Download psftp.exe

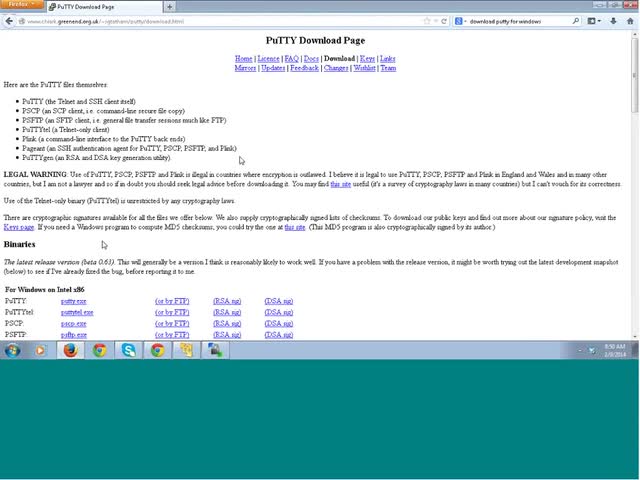tap(74, 335)
